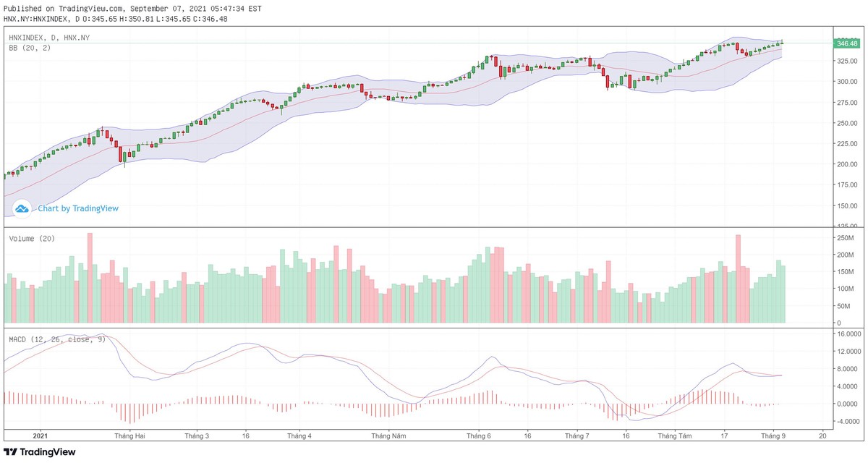Open the "Chart by TradingView" link
The height and width of the screenshot is (463, 868).
(78, 208)
